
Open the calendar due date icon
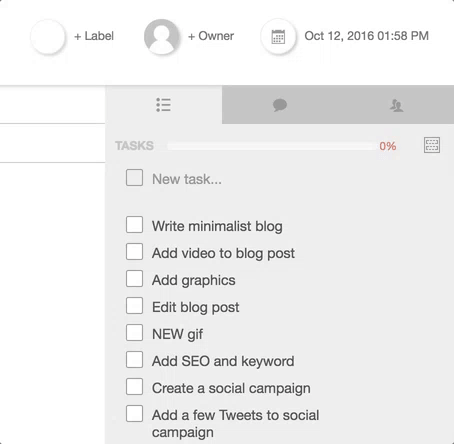point(278,36)
